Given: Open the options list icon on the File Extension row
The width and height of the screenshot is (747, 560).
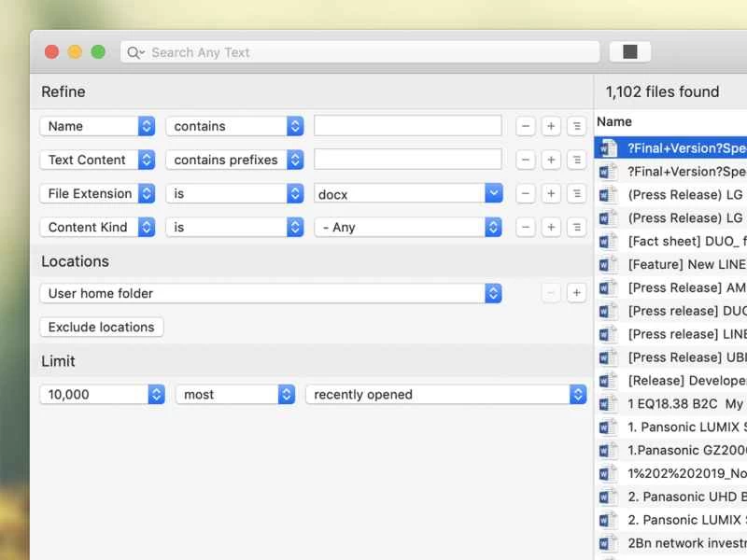Looking at the screenshot, I should point(576,193).
